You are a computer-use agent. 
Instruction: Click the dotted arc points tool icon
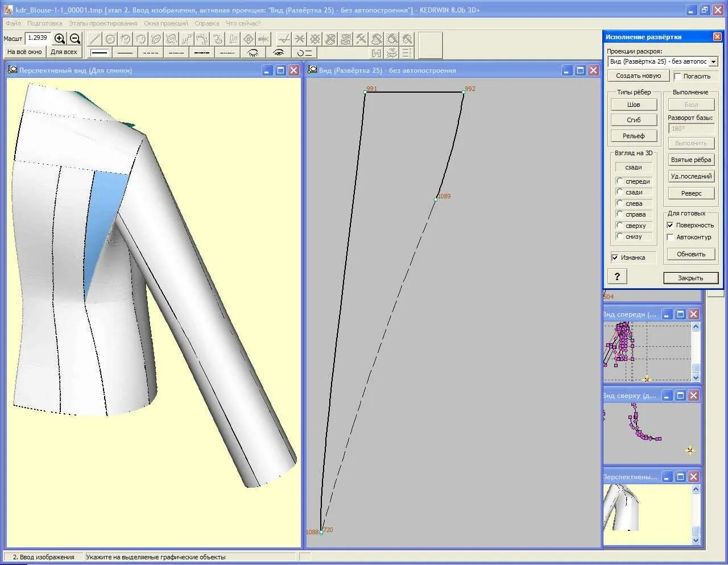[202, 39]
